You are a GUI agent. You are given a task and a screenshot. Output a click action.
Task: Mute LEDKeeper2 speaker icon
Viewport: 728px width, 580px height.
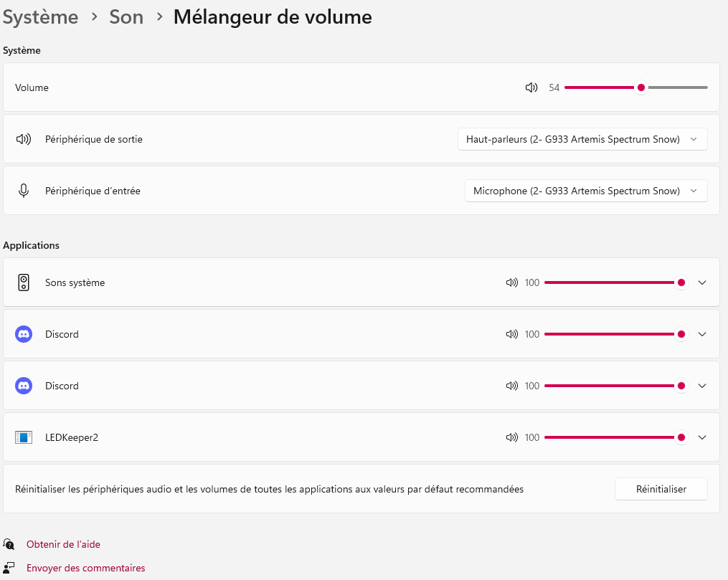coord(511,437)
